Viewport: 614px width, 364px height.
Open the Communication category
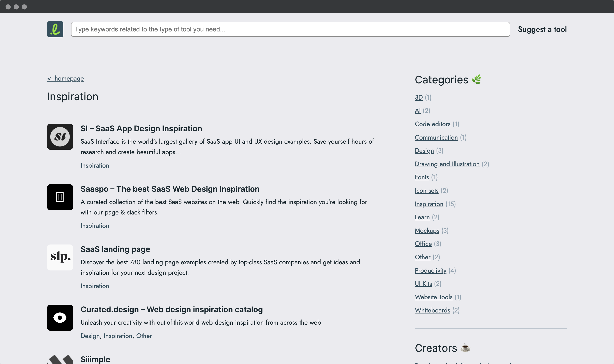click(x=436, y=137)
